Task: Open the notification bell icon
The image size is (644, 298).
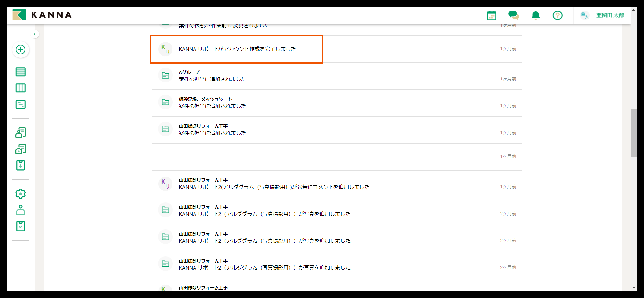Action: [536, 15]
